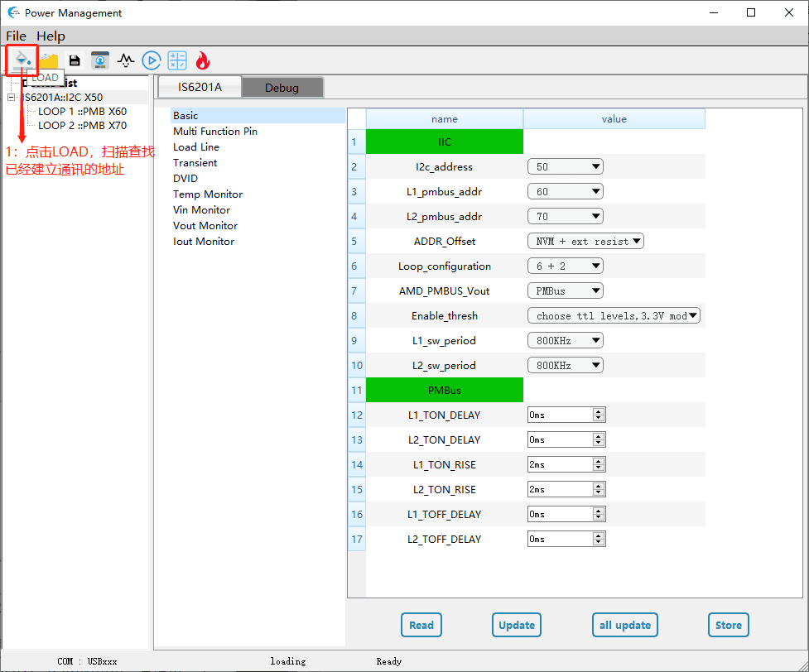
Task: Open the yellow folder toolbar icon
Action: click(49, 60)
